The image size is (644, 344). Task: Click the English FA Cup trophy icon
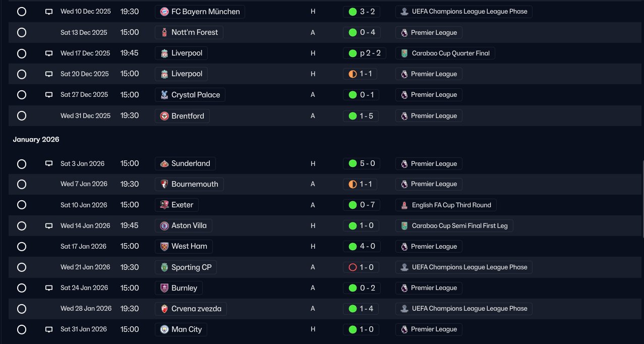tap(404, 205)
